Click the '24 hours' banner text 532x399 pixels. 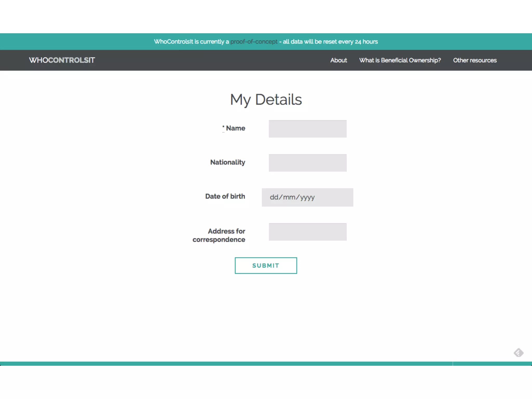pyautogui.click(x=366, y=42)
